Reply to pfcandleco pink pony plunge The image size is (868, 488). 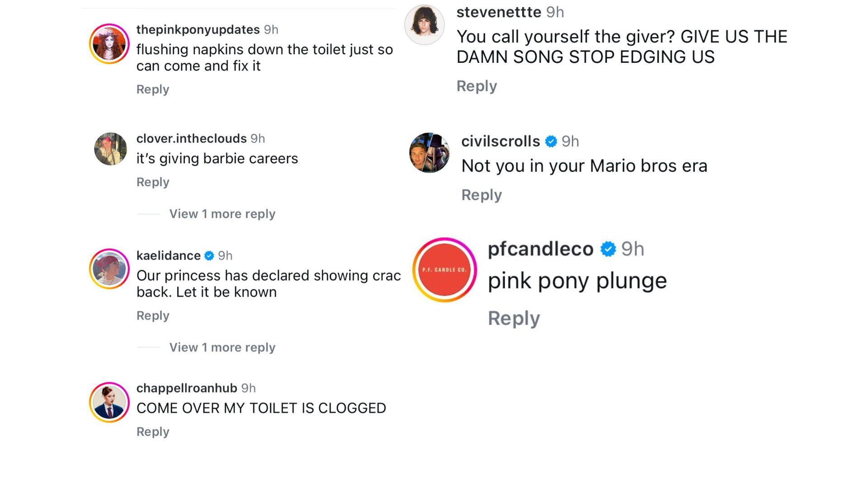[514, 319]
